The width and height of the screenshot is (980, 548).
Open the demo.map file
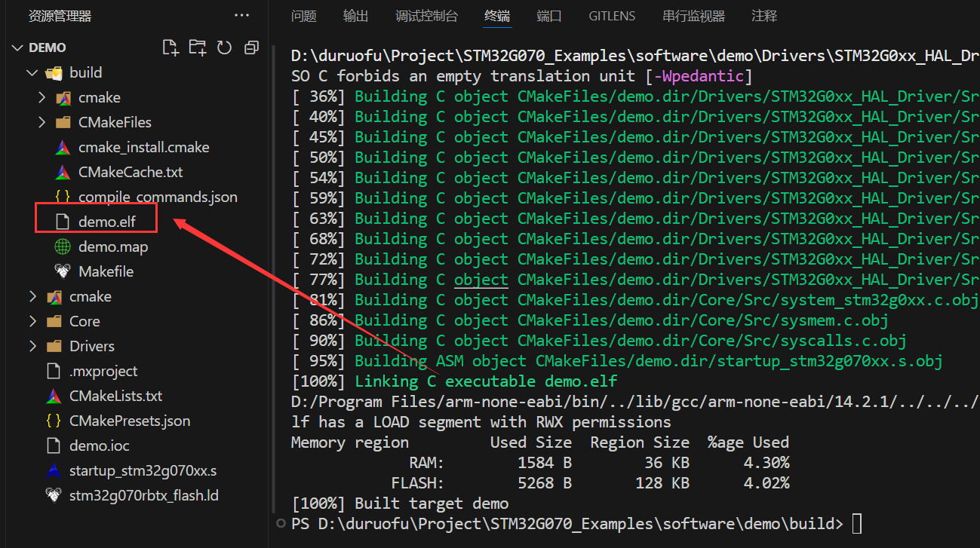pos(112,246)
